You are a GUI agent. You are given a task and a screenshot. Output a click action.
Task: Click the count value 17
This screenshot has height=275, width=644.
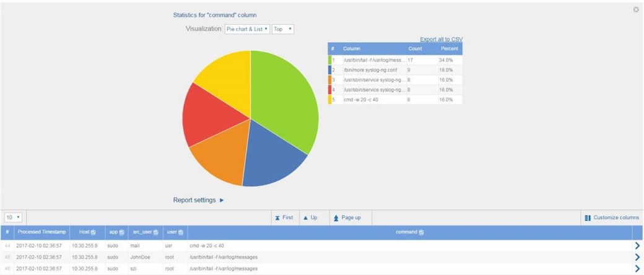pos(410,60)
